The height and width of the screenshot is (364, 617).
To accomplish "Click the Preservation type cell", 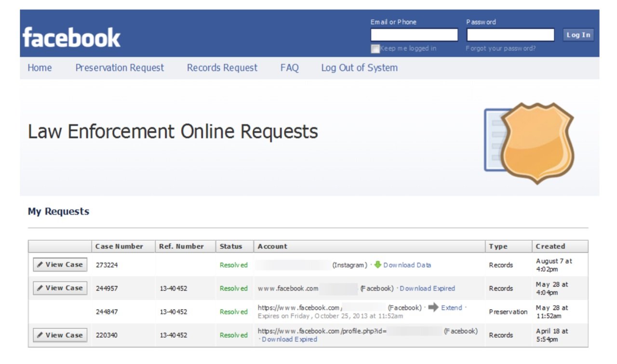I will [x=508, y=312].
